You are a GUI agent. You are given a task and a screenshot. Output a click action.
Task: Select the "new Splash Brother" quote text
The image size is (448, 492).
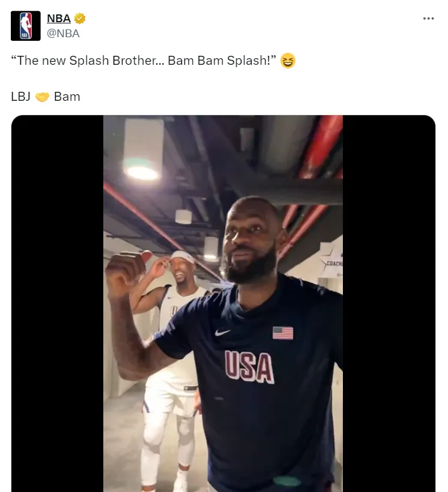pyautogui.click(x=144, y=61)
